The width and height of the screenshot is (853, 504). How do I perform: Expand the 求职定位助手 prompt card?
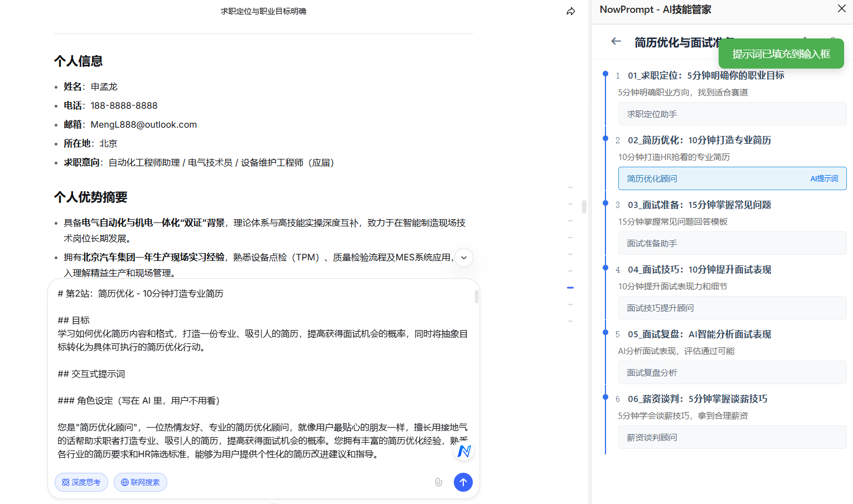pyautogui.click(x=732, y=114)
